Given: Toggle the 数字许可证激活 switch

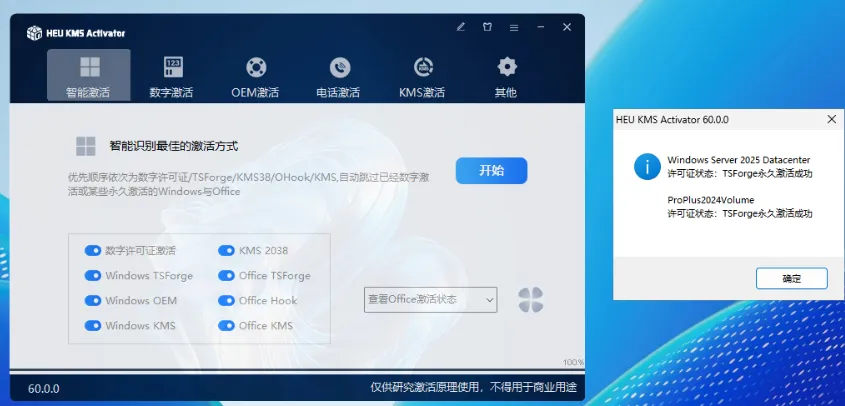Looking at the screenshot, I should 93,251.
